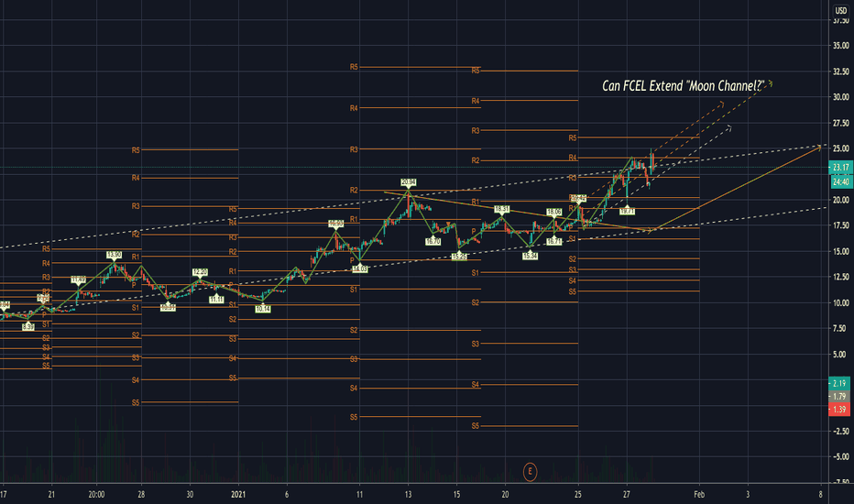Click the 16.71 swing low label

(x=553, y=241)
